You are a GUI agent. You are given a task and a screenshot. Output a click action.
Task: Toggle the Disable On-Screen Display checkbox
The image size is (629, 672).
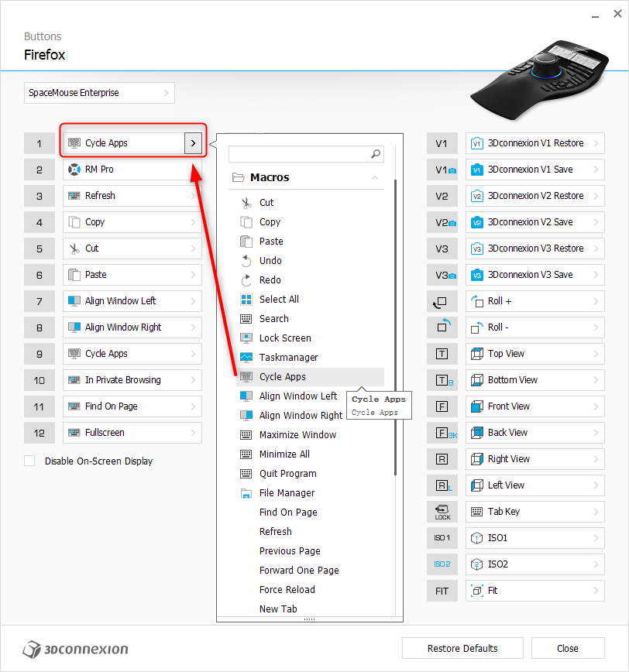[29, 461]
